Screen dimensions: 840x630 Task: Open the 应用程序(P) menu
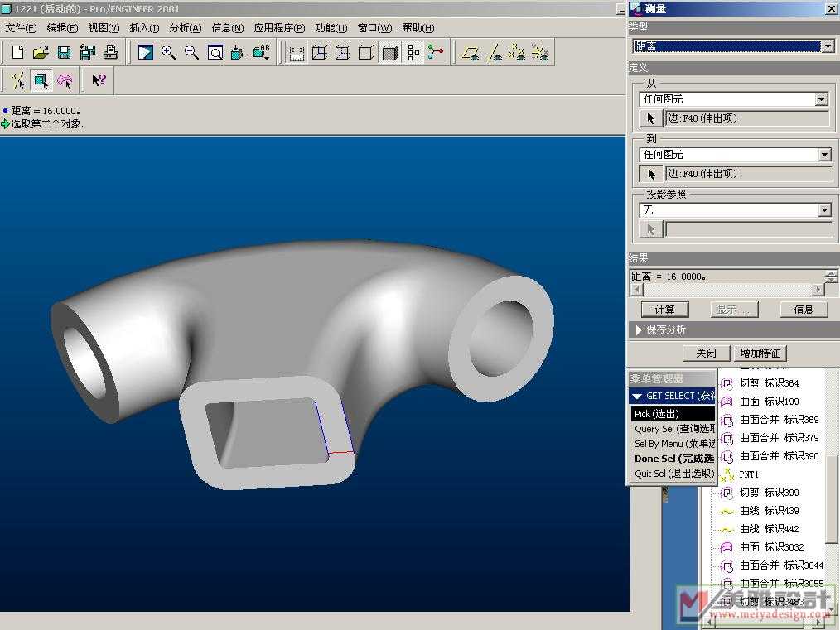[279, 28]
